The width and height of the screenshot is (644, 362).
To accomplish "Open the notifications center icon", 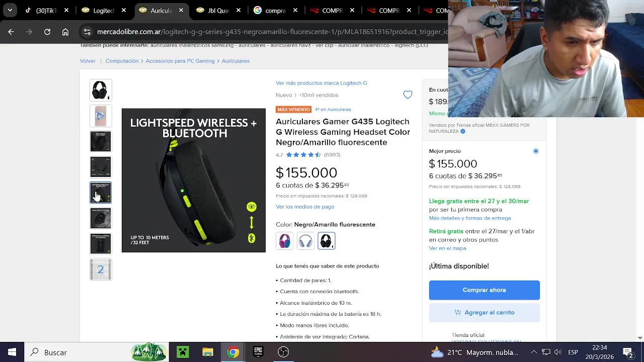I will click(628, 352).
